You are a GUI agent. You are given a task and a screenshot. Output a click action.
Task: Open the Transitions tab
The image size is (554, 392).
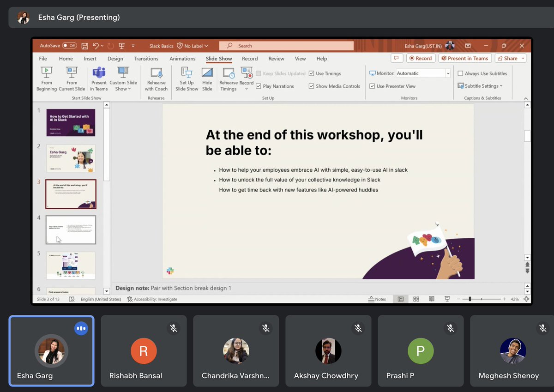pos(146,59)
